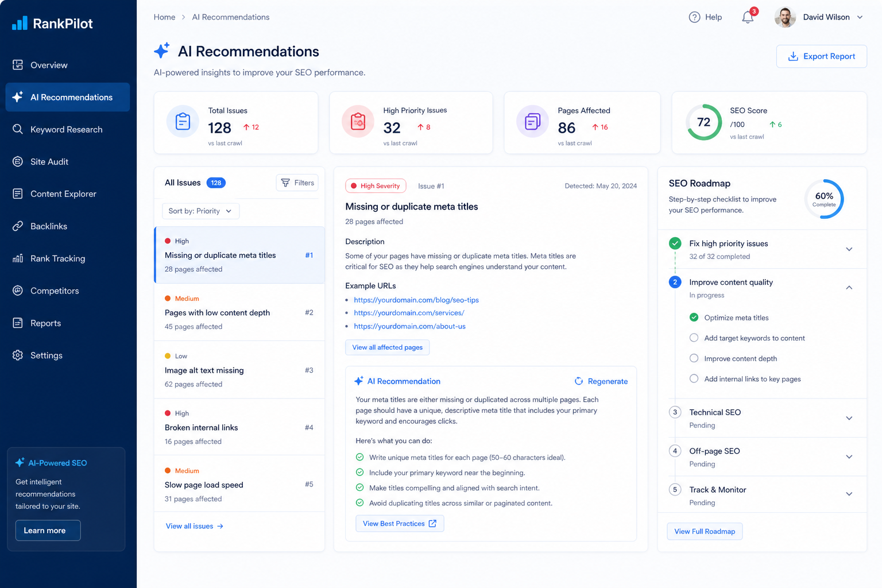Click the Regenerate refresh icon
882x588 pixels.
click(x=579, y=381)
